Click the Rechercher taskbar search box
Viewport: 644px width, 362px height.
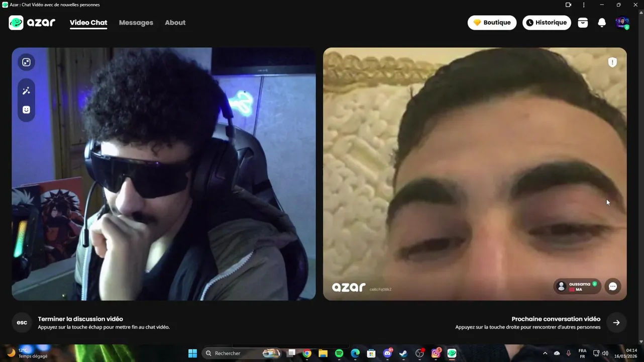pyautogui.click(x=242, y=353)
